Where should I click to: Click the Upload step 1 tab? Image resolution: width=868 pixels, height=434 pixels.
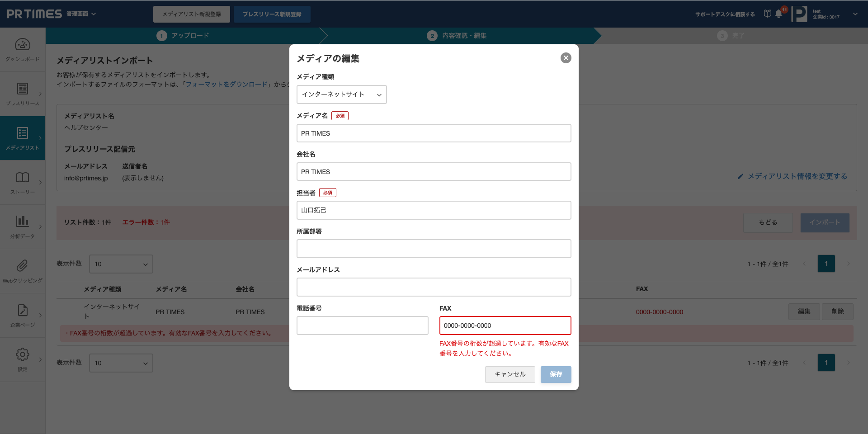coord(183,36)
